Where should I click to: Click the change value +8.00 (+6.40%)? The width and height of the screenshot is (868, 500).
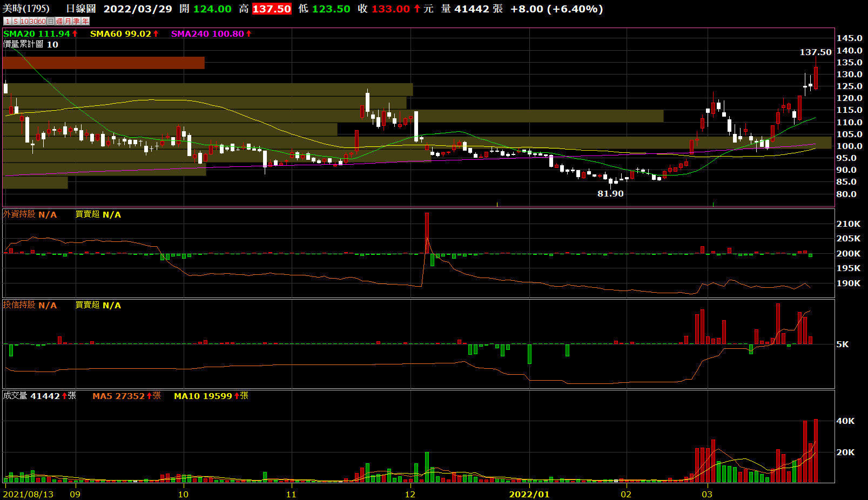[x=556, y=9]
